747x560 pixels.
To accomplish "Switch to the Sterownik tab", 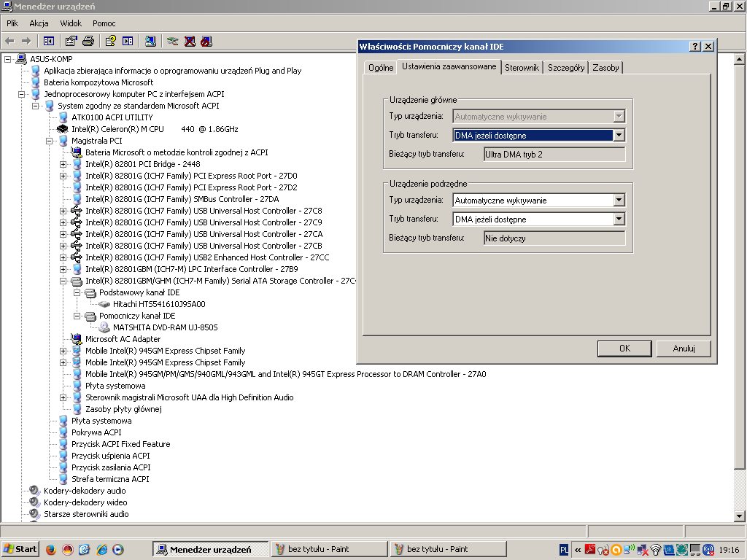I will 522,68.
